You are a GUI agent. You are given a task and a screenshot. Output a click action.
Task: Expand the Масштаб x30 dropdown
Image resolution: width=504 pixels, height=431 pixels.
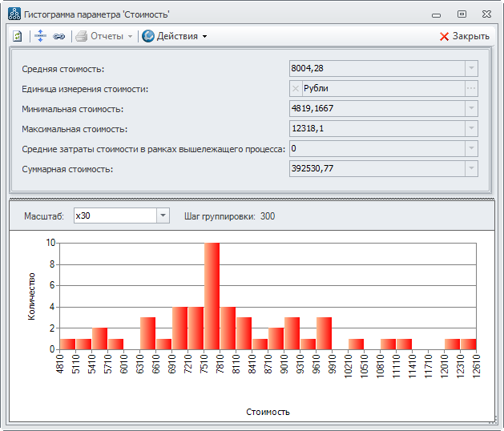[163, 215]
